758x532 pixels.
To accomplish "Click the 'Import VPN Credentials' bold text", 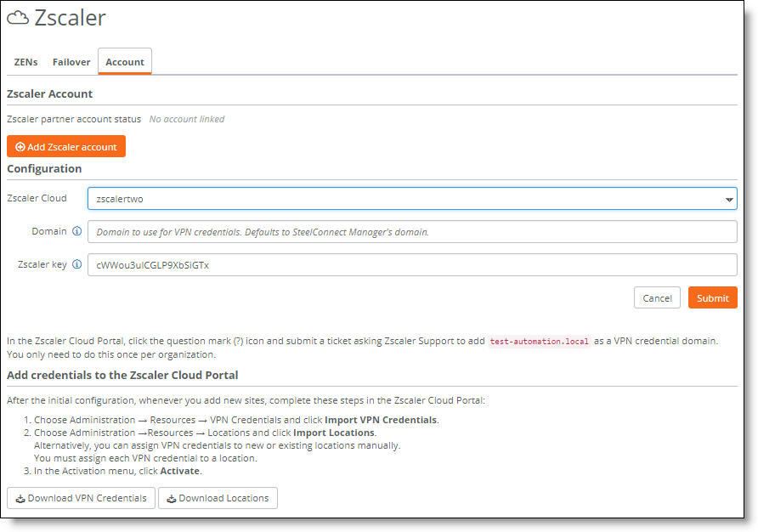I will pyautogui.click(x=381, y=420).
